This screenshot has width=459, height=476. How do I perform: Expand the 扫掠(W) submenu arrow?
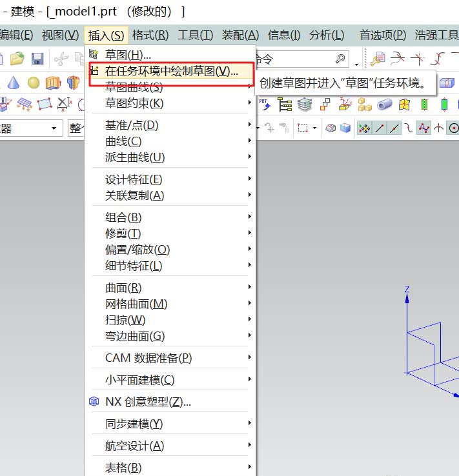tap(249, 319)
